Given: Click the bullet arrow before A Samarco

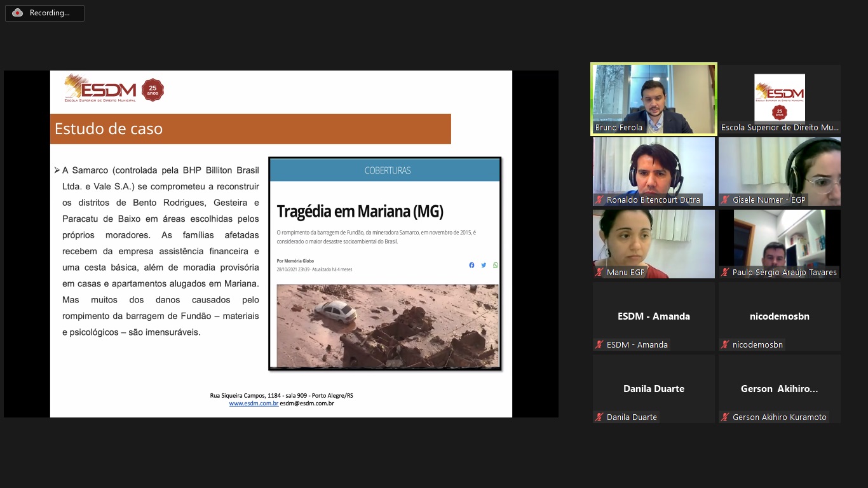Looking at the screenshot, I should tap(57, 170).
